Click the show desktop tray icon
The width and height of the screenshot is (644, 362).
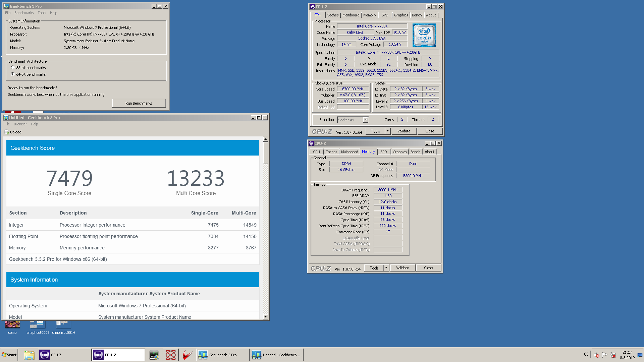[x=640, y=355]
